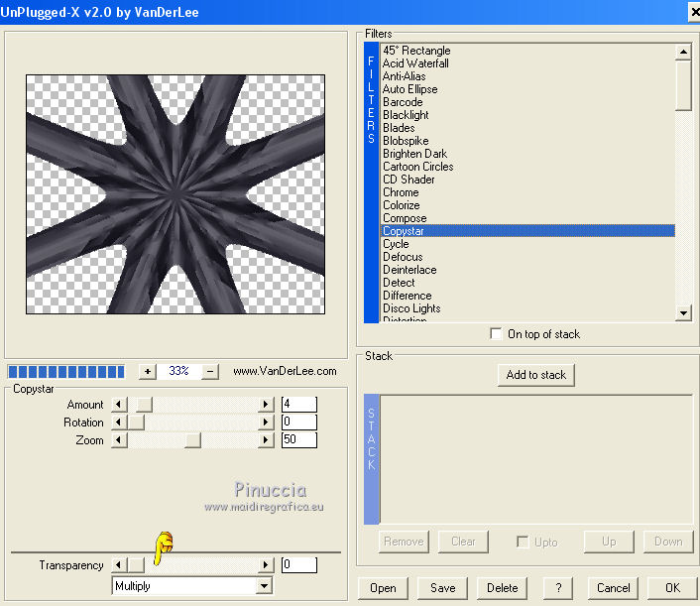
Task: Click the Remove stack button
Action: (404, 542)
